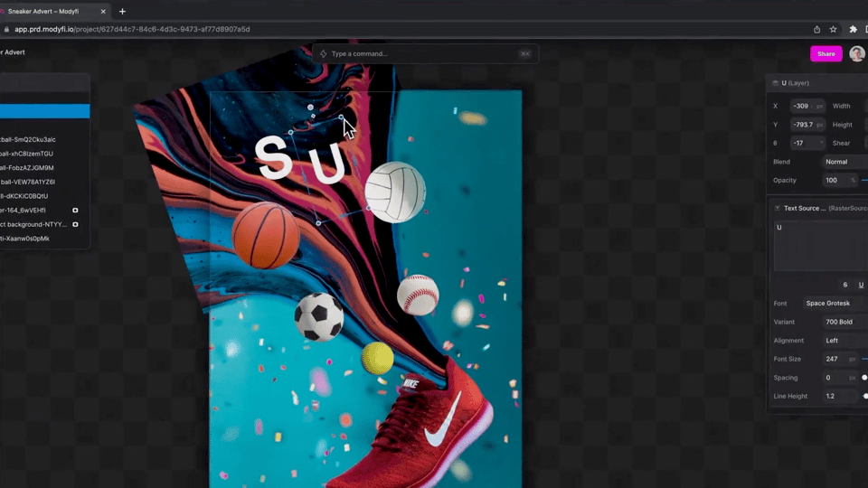This screenshot has height=488, width=868.
Task: Click the Shear label
Action: [x=841, y=143]
